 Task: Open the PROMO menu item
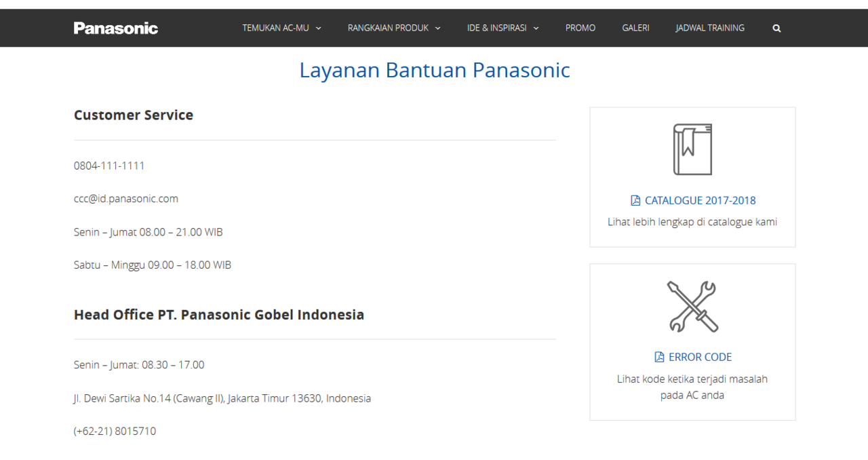pyautogui.click(x=580, y=28)
